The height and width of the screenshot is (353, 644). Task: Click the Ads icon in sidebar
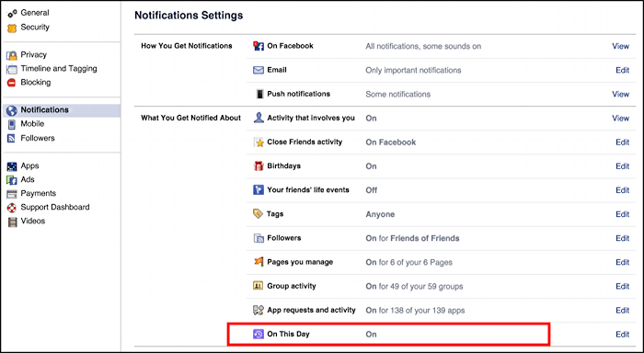tap(12, 180)
